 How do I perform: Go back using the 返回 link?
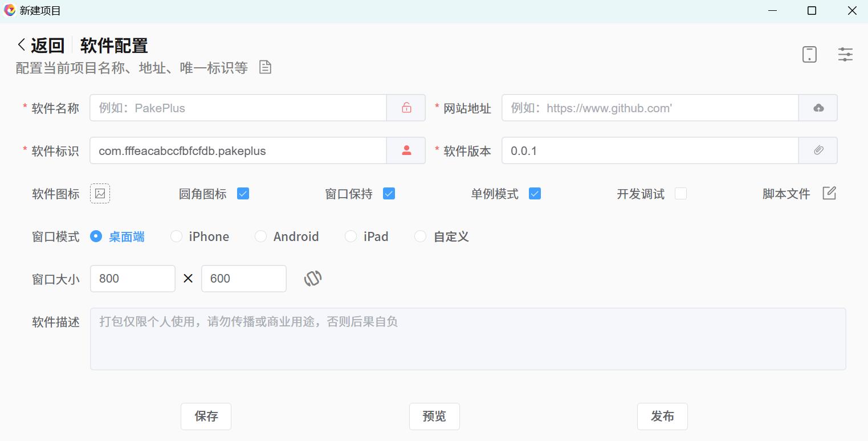[41, 46]
